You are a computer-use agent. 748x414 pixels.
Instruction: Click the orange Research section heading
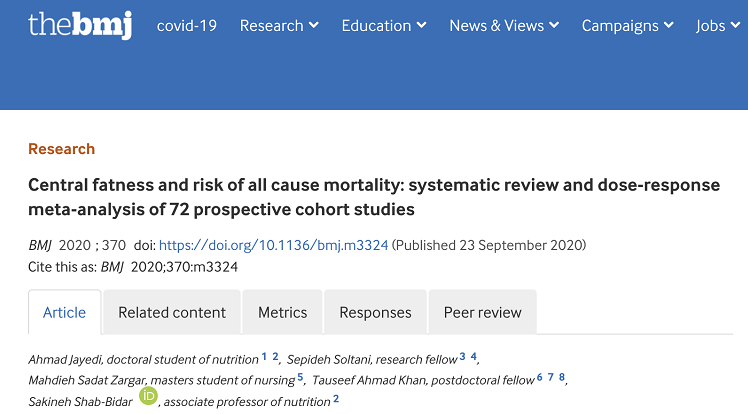tap(62, 149)
